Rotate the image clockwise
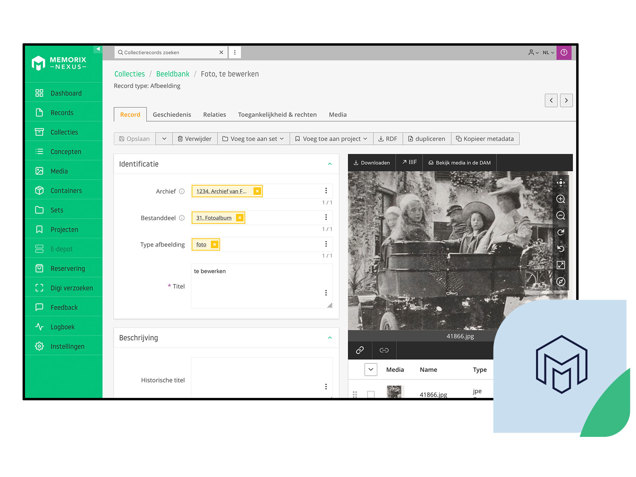Screen dimensions: 636x477 coord(561,232)
